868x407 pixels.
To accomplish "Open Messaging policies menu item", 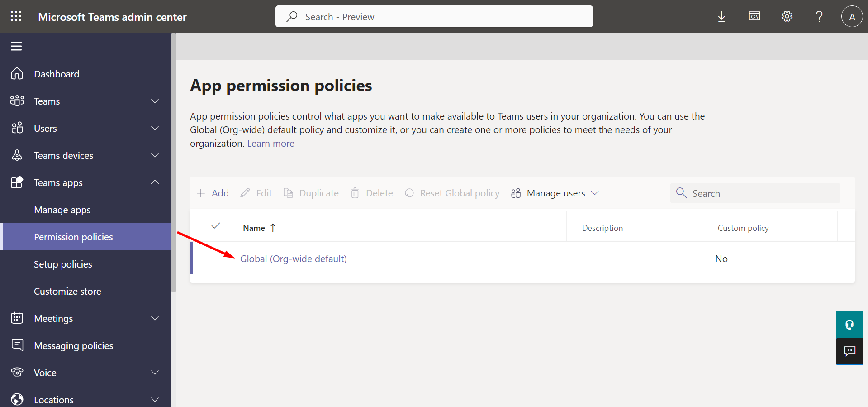I will pyautogui.click(x=74, y=345).
